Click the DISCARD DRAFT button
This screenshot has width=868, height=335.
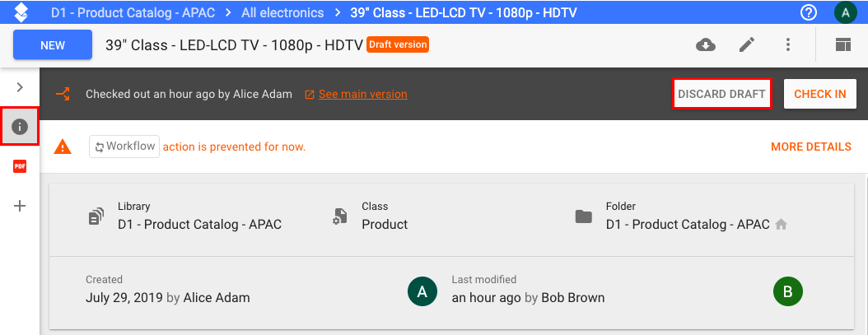click(721, 94)
